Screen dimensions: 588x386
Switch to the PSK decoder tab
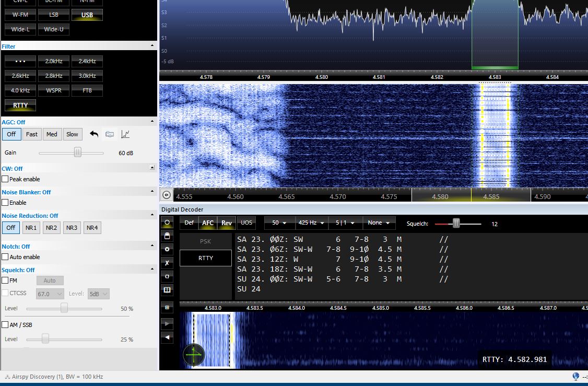click(206, 241)
